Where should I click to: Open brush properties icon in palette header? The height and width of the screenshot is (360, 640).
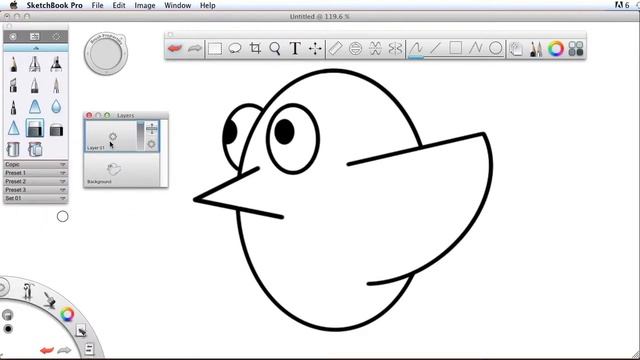click(35, 37)
